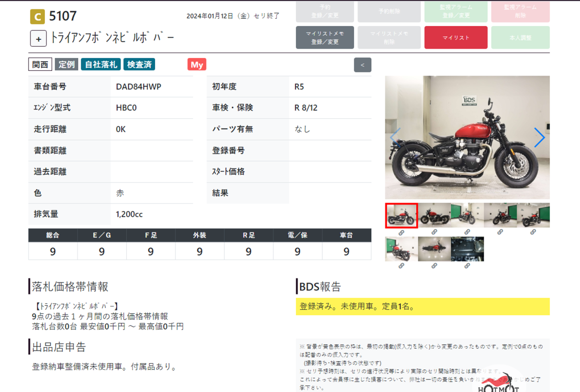Click the 出品店申告 section heading
The height and width of the screenshot is (392, 580).
click(59, 347)
